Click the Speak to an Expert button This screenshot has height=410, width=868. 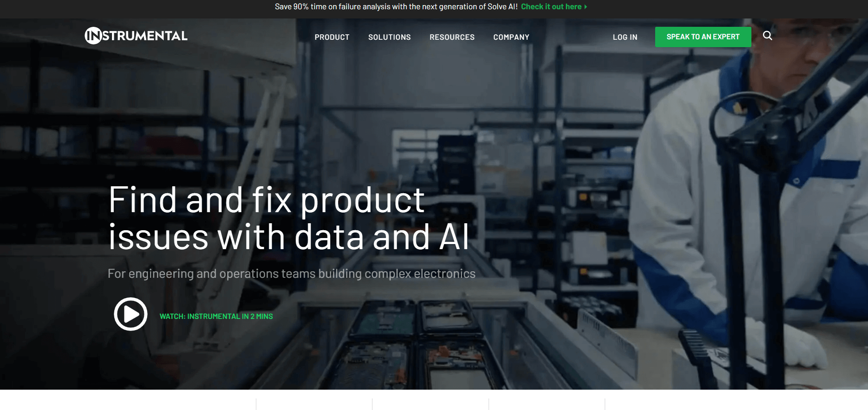(x=703, y=37)
